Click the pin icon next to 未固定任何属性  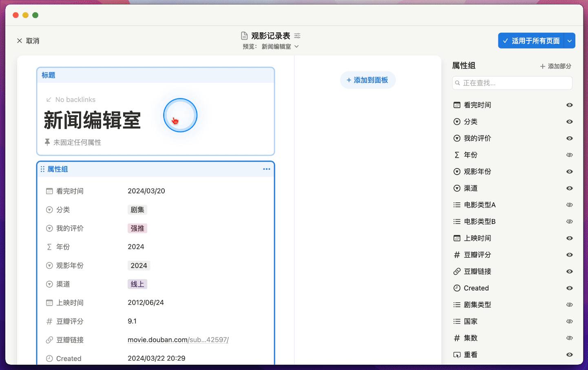(x=47, y=142)
